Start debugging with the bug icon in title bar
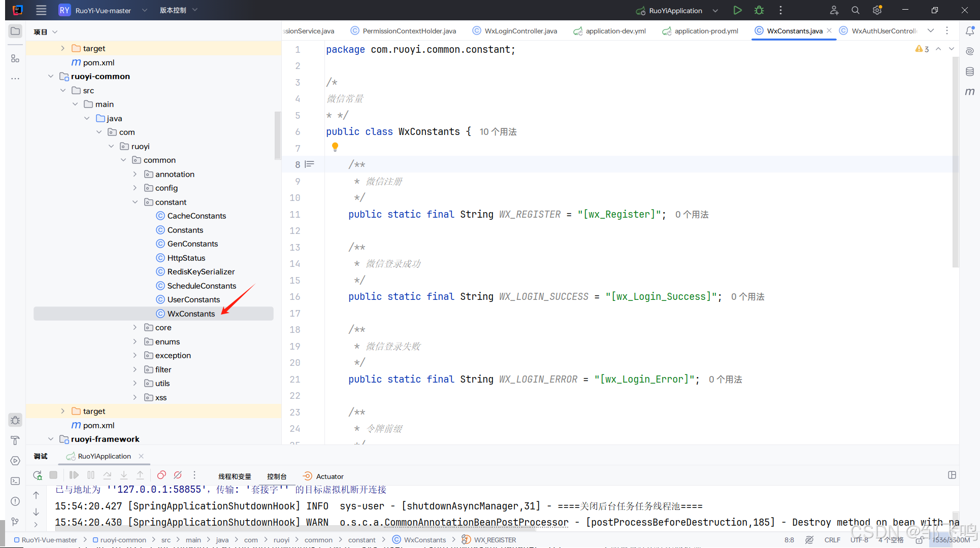 [759, 10]
